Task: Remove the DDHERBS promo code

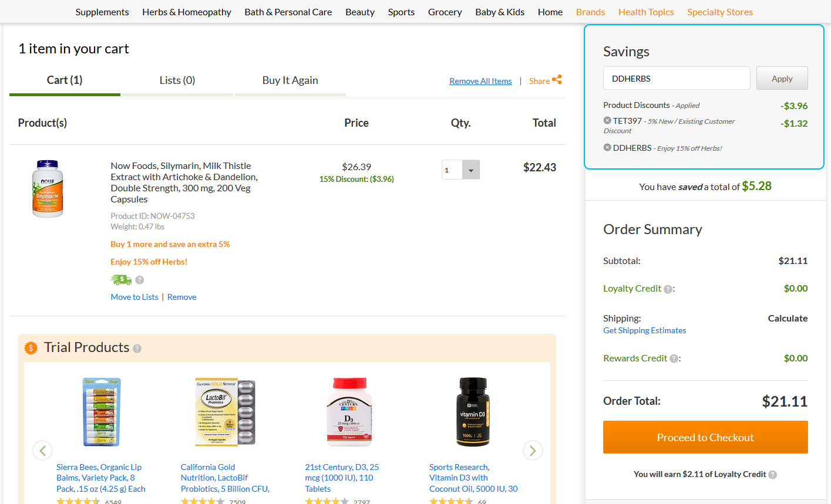Action: pyautogui.click(x=607, y=147)
